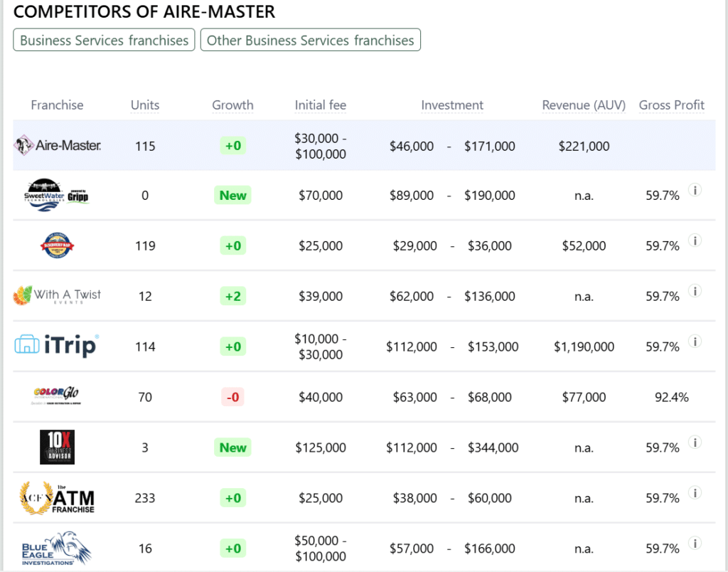Select the $39,000 initial fee
The width and height of the screenshot is (728, 572).
(321, 296)
